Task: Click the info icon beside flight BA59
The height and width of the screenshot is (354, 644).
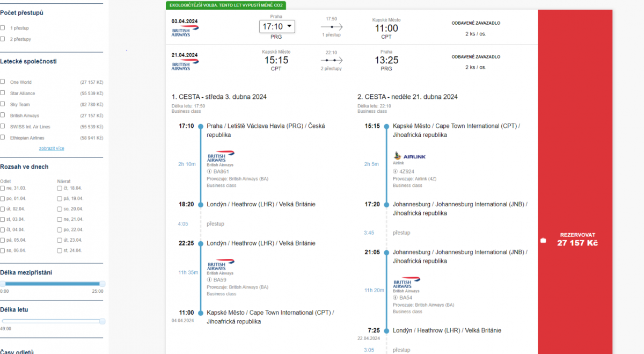Action: click(x=209, y=280)
